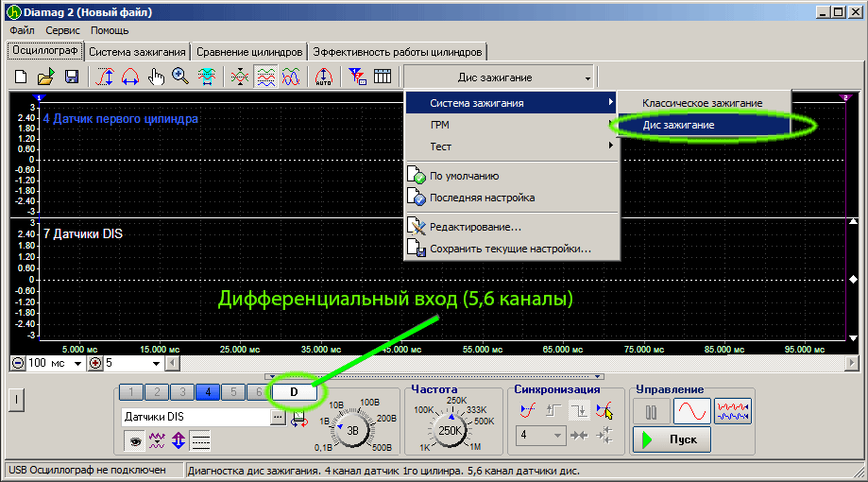Open the Сервис menu
The height and width of the screenshot is (482, 868).
(62, 30)
